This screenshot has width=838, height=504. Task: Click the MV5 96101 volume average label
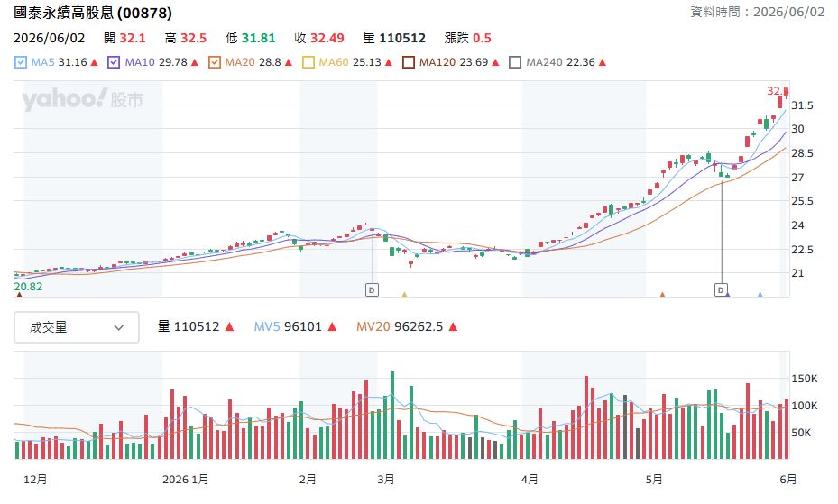point(288,326)
